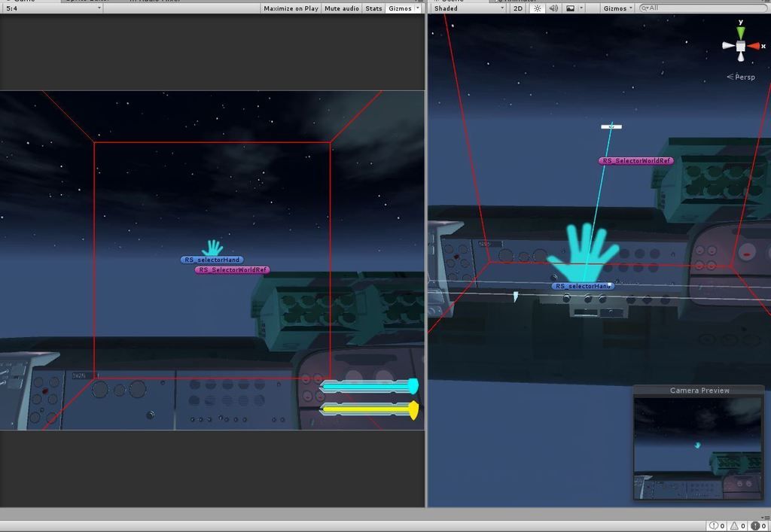Viewport: 771px width, 532px height.
Task: Click the orientation gizmo center cube
Action: tap(741, 46)
